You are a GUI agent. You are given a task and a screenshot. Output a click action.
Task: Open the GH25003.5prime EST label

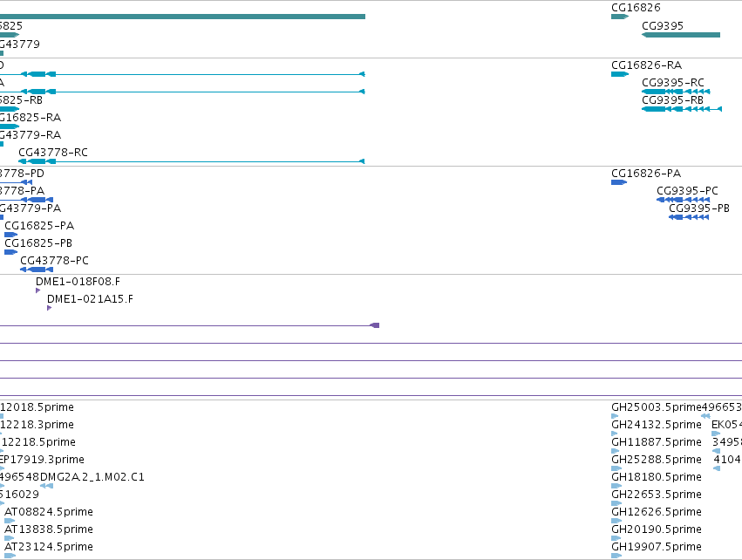point(657,407)
